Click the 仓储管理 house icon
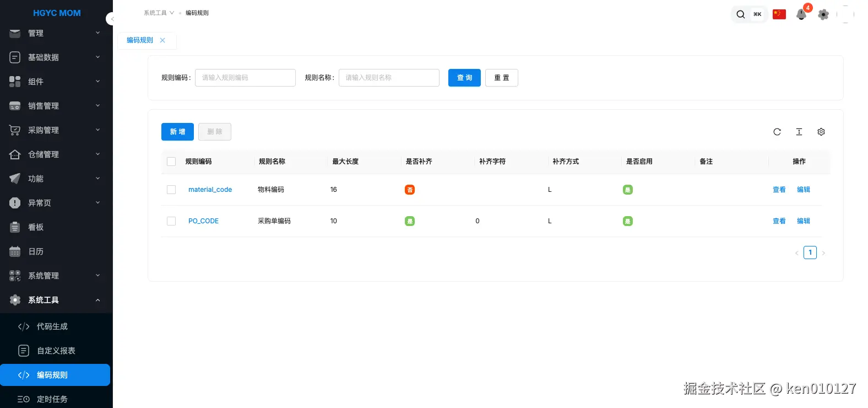 coord(15,154)
